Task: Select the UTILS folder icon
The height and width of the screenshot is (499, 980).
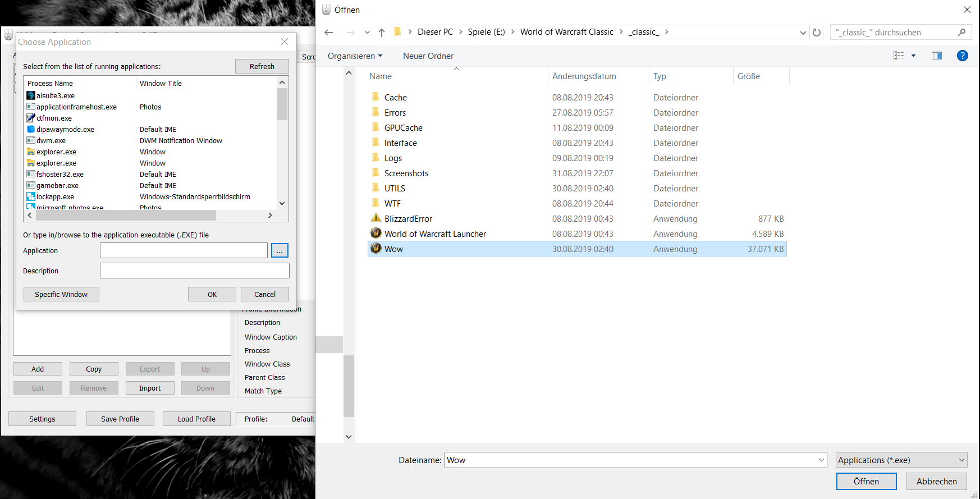Action: (376, 188)
